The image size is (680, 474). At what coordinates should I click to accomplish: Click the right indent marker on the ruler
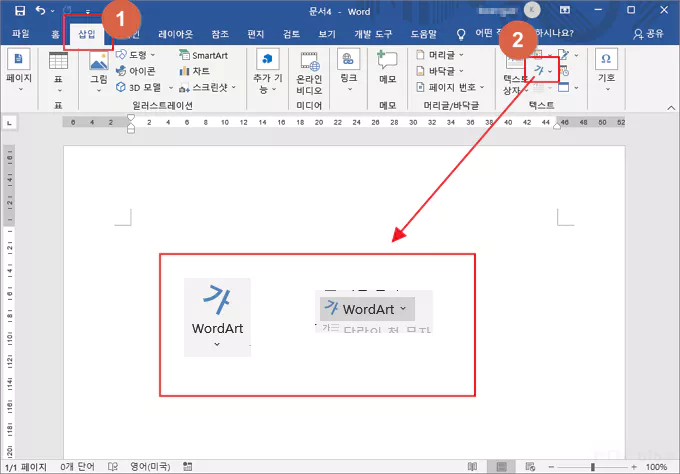tap(557, 126)
